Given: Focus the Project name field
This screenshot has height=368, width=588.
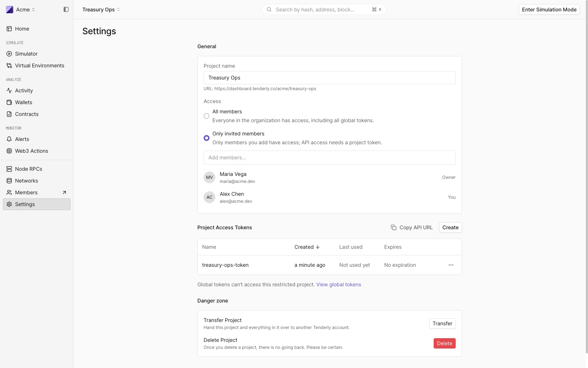Looking at the screenshot, I should 330,78.
